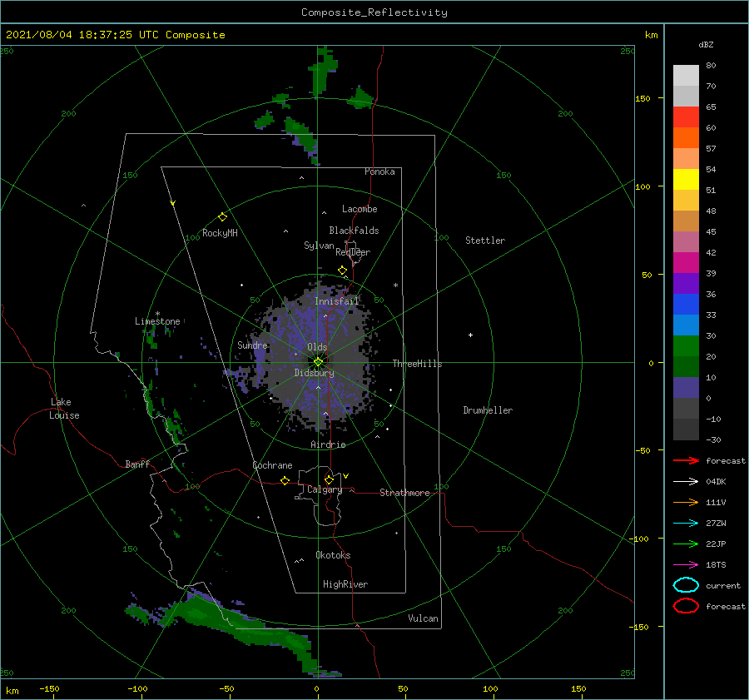Click the Innisfail town label
Image resolution: width=749 pixels, height=700 pixels.
coord(336,301)
